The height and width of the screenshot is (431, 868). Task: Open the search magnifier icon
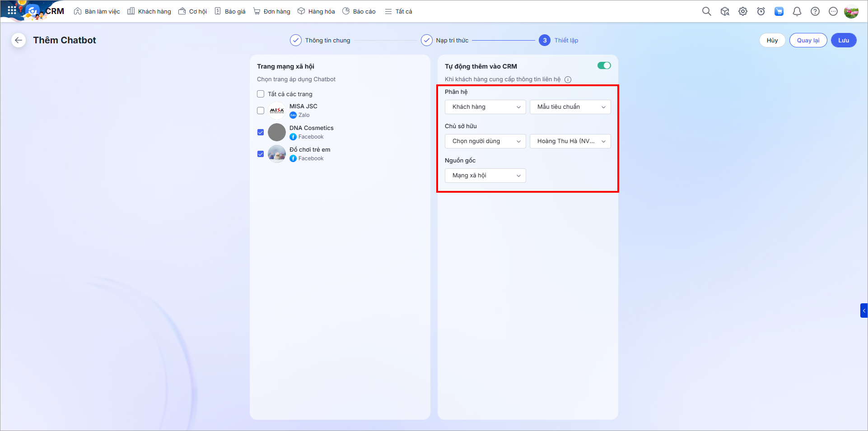(x=706, y=11)
